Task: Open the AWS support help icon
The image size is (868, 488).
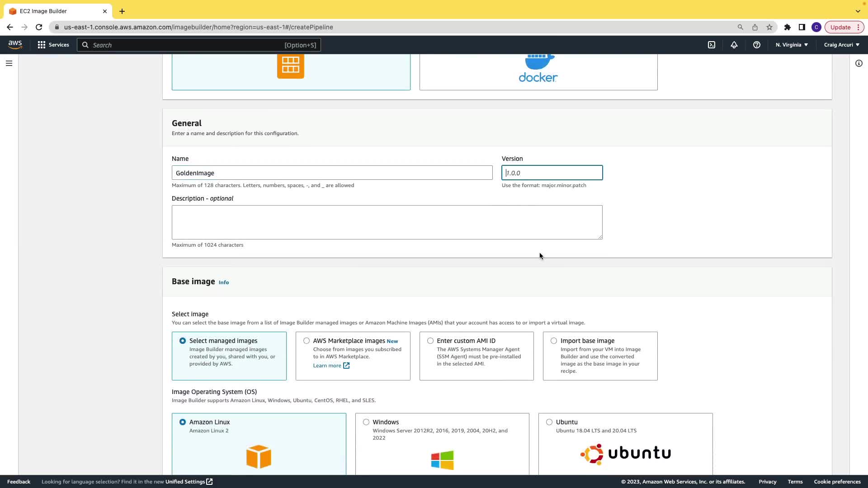Action: (757, 45)
